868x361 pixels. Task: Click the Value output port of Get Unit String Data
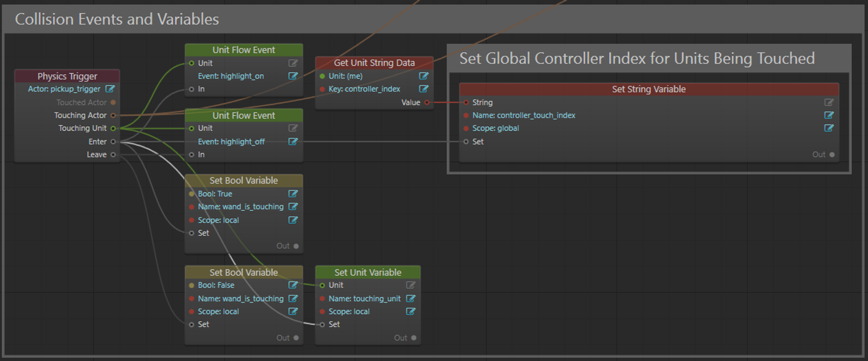click(x=427, y=103)
